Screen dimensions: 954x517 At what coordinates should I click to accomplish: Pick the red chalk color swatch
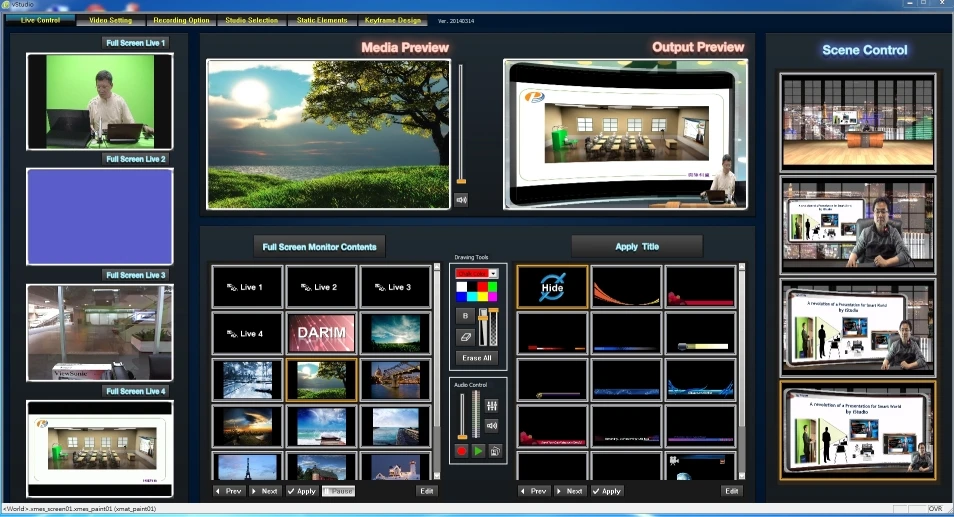coord(482,286)
